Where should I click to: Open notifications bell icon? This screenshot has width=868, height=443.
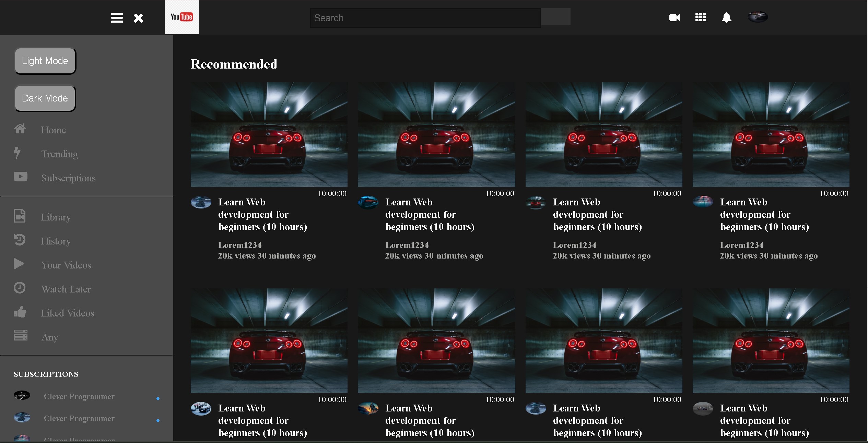726,17
